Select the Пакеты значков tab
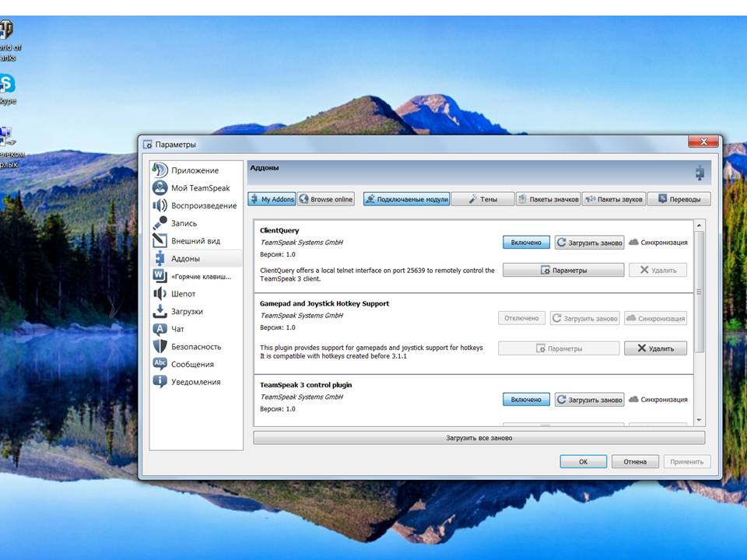This screenshot has width=747, height=560. tap(549, 199)
